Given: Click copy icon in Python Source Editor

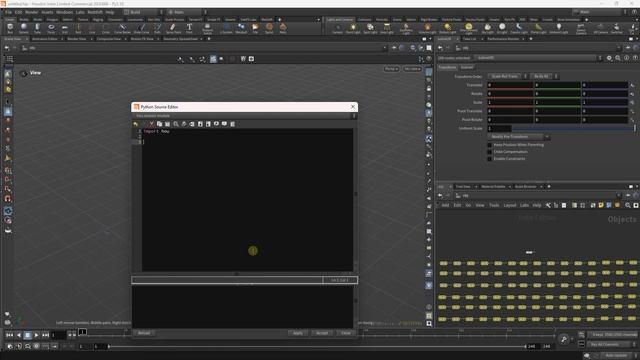Looking at the screenshot, I should pyautogui.click(x=159, y=124).
